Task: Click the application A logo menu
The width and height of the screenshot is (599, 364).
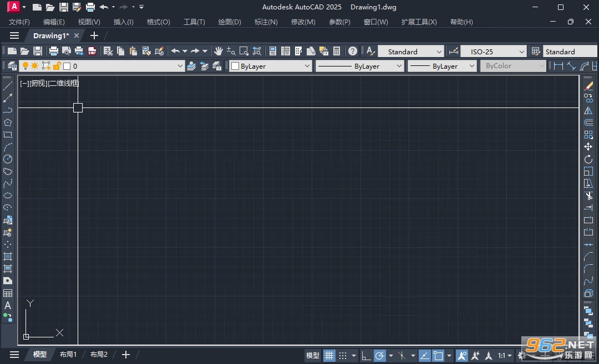Action: (13, 7)
